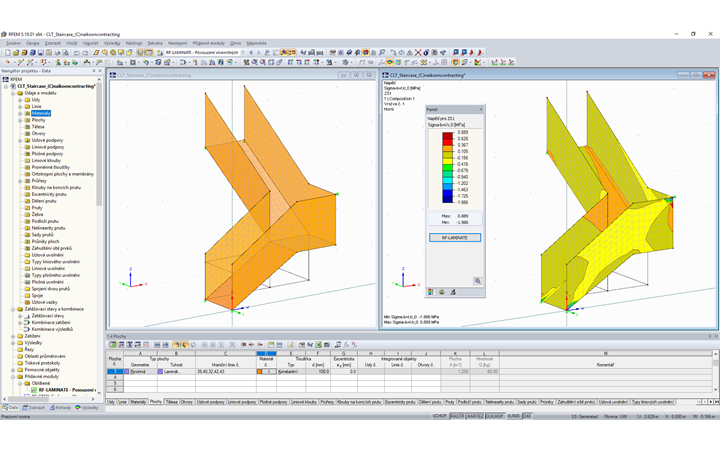Image resolution: width=720 pixels, height=450 pixels.
Task: Expand the Průřezy tree node
Action: click(x=20, y=181)
